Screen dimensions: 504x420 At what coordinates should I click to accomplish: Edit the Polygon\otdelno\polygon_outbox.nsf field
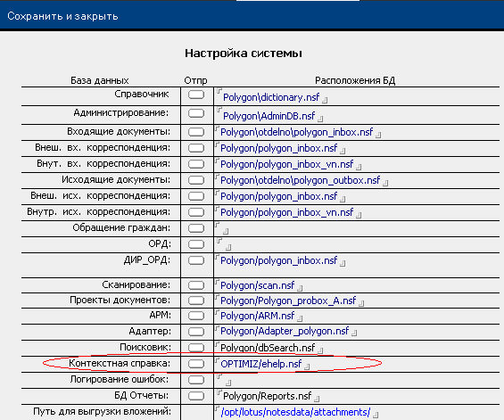point(302,180)
